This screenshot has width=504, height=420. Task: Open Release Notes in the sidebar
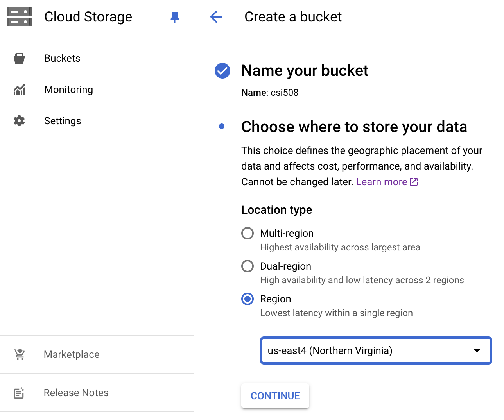[76, 393]
